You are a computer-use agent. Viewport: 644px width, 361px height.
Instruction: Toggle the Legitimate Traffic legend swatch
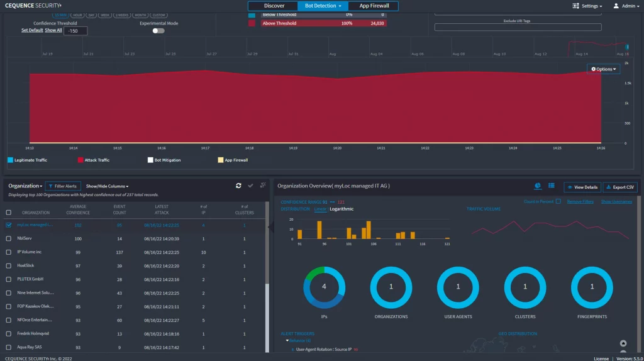click(x=10, y=160)
